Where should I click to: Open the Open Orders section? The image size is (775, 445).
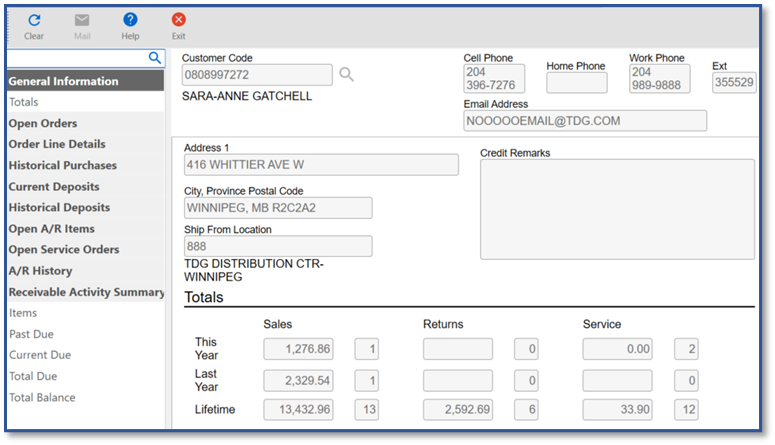(86, 123)
